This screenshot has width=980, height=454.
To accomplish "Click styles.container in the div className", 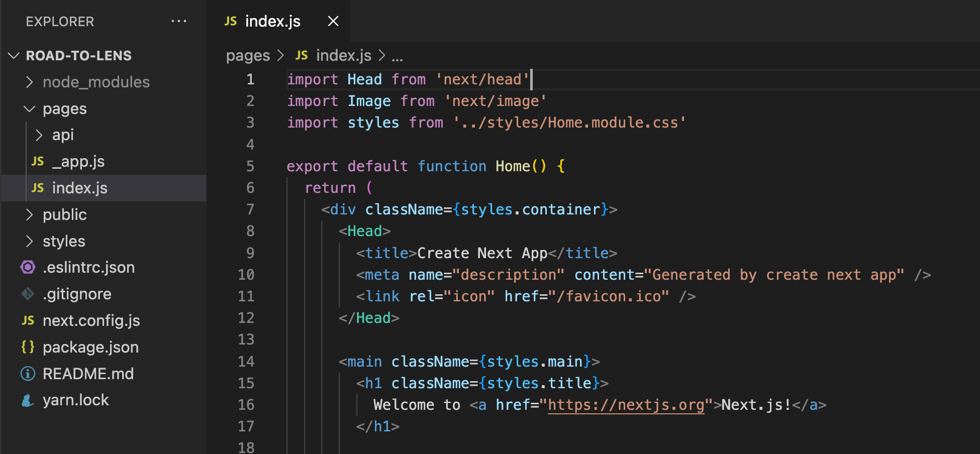I will coord(531,209).
